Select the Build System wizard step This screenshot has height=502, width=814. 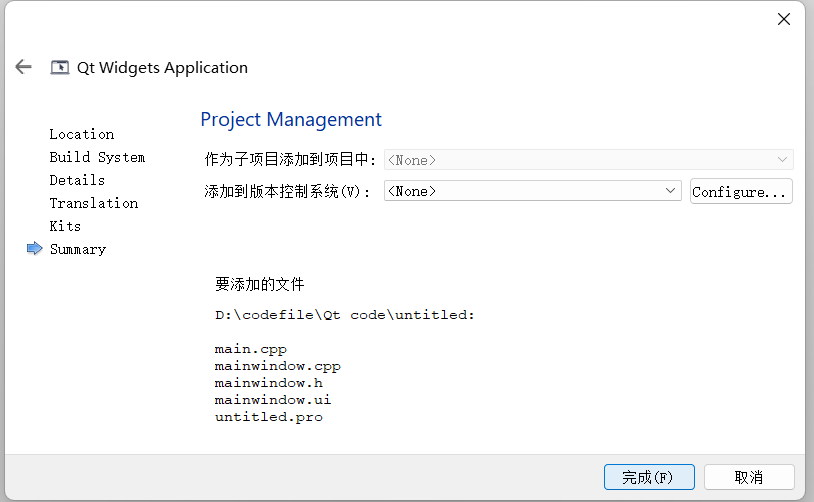tap(97, 157)
